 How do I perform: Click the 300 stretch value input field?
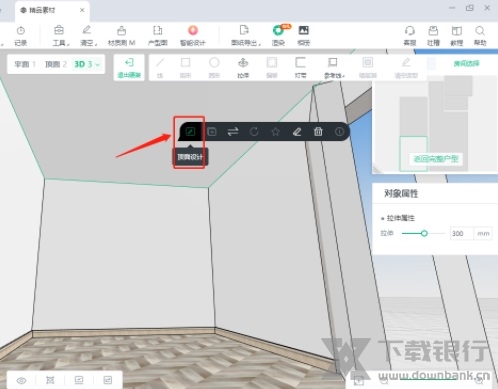coord(462,233)
